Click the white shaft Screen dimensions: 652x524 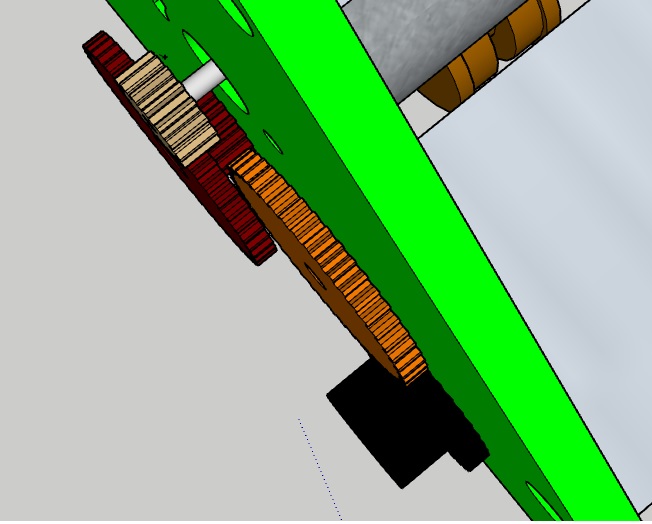(203, 80)
